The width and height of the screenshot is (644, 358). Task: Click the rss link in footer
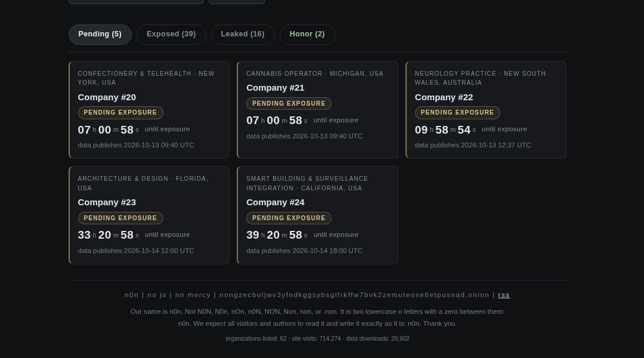pos(504,295)
